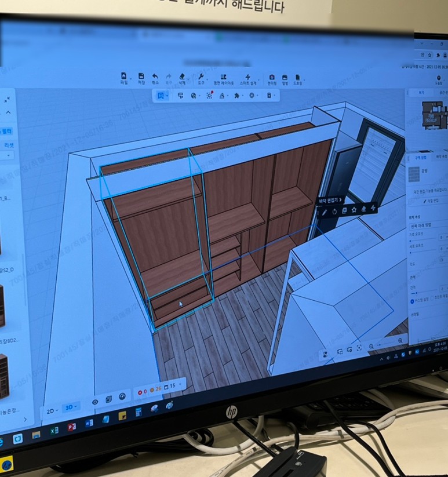This screenshot has width=448, height=477.
Task: Click the circular ring tool icon
Action: pyautogui.click(x=252, y=96)
